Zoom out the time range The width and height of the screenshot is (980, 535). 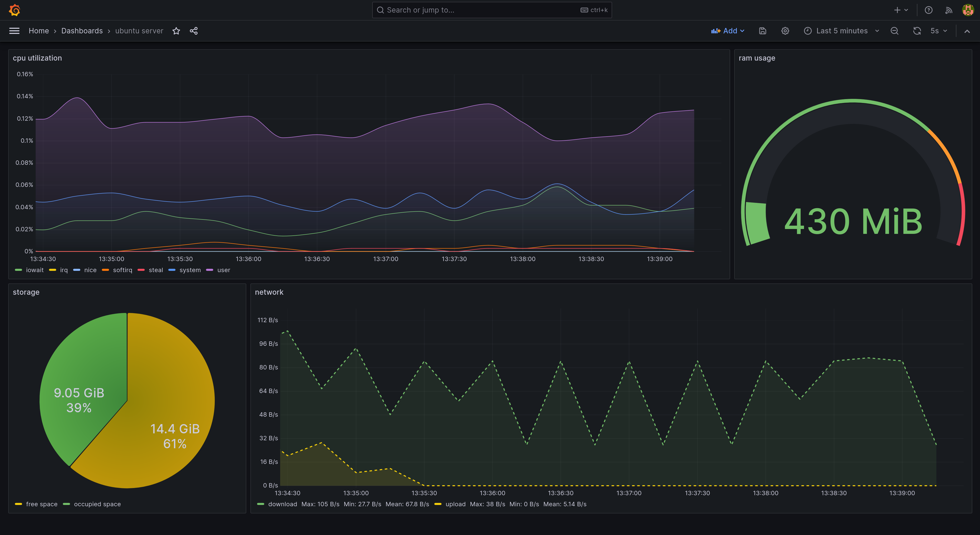click(894, 31)
